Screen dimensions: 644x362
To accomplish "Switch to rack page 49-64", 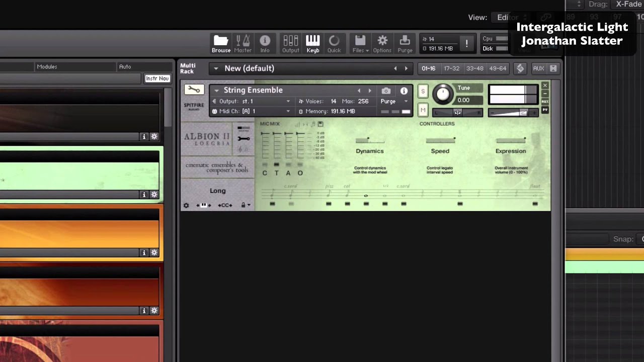I will (498, 68).
